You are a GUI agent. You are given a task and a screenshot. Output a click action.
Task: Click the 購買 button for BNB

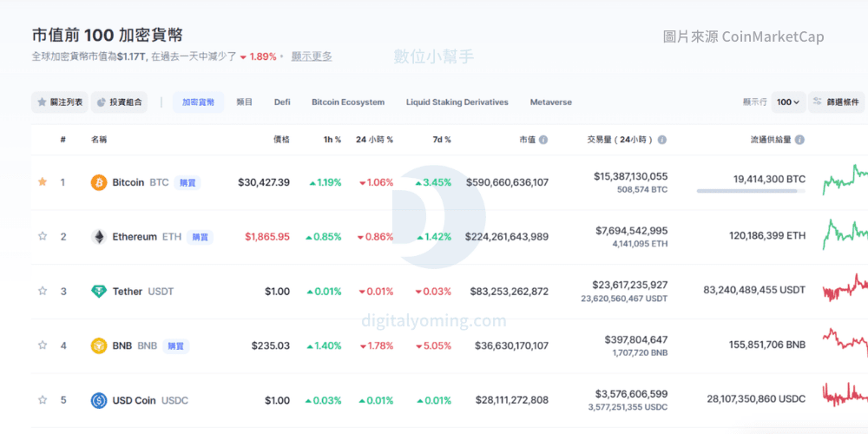(176, 346)
